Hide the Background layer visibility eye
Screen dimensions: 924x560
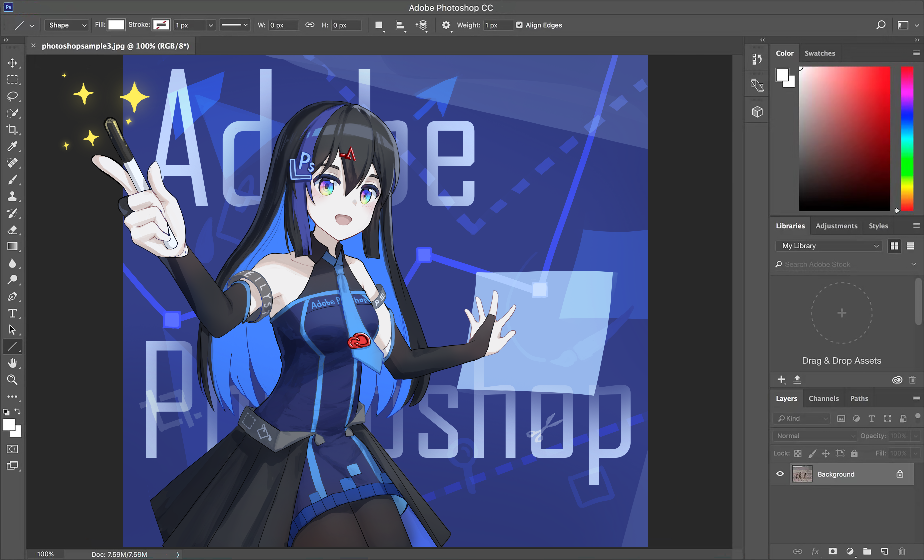coord(780,474)
